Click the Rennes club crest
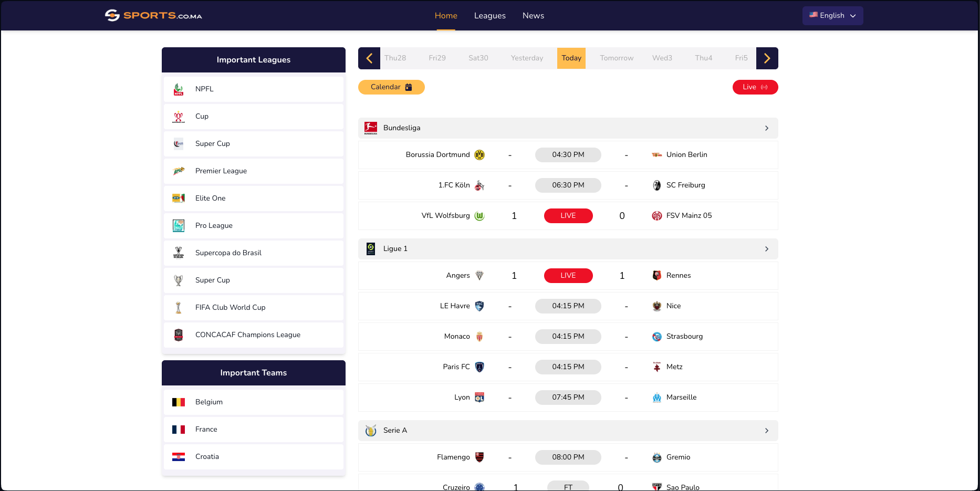Image resolution: width=980 pixels, height=491 pixels. [657, 276]
